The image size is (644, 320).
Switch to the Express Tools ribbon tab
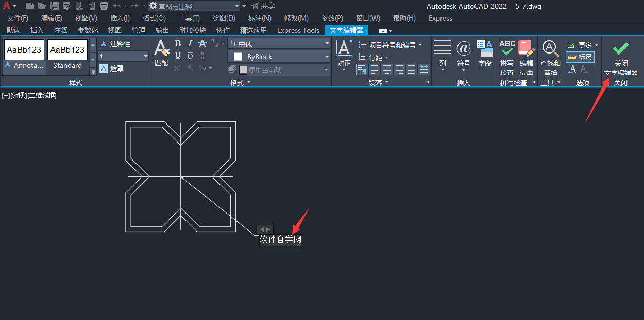[298, 30]
